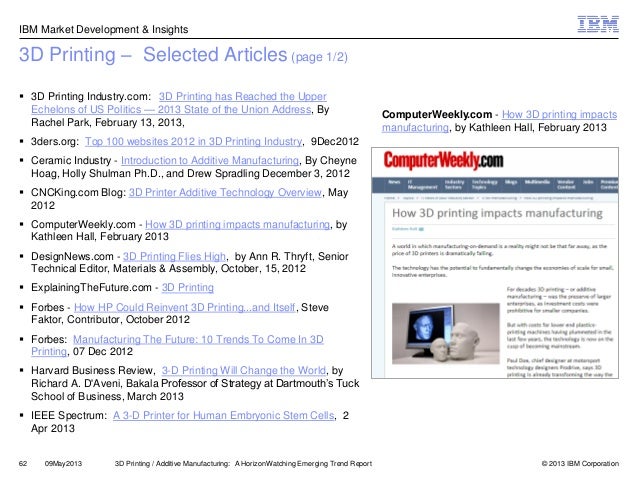Click the IBM logo

(598, 24)
